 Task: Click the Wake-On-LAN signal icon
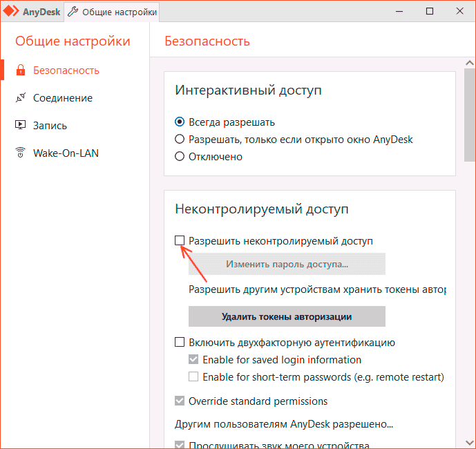point(20,153)
